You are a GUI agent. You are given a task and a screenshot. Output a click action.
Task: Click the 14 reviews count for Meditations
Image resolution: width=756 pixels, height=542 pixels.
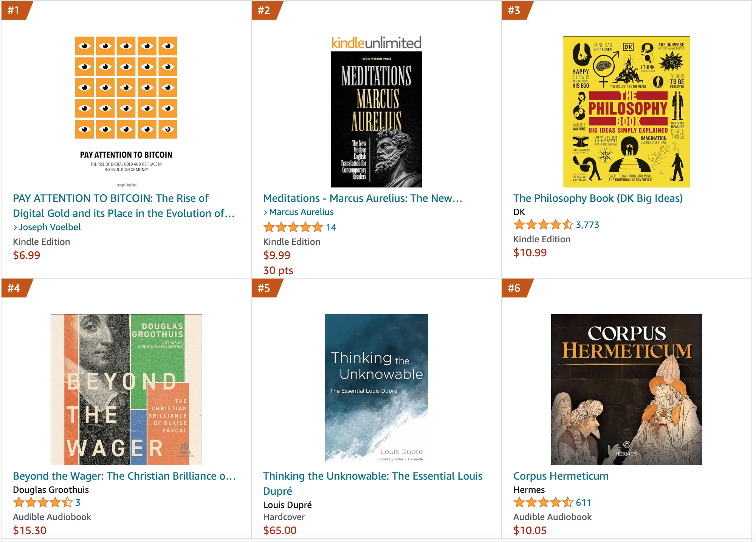tap(331, 227)
